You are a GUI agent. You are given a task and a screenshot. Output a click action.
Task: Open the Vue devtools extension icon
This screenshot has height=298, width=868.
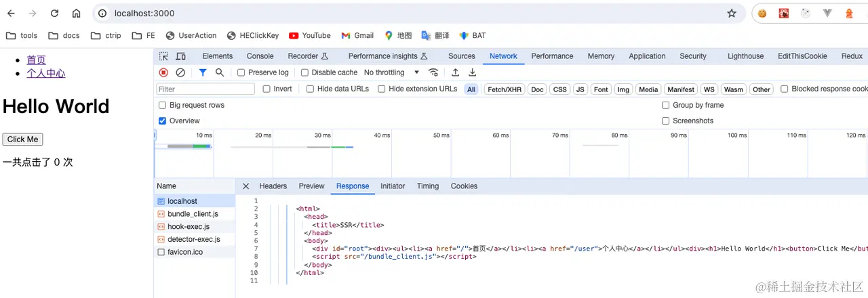827,13
